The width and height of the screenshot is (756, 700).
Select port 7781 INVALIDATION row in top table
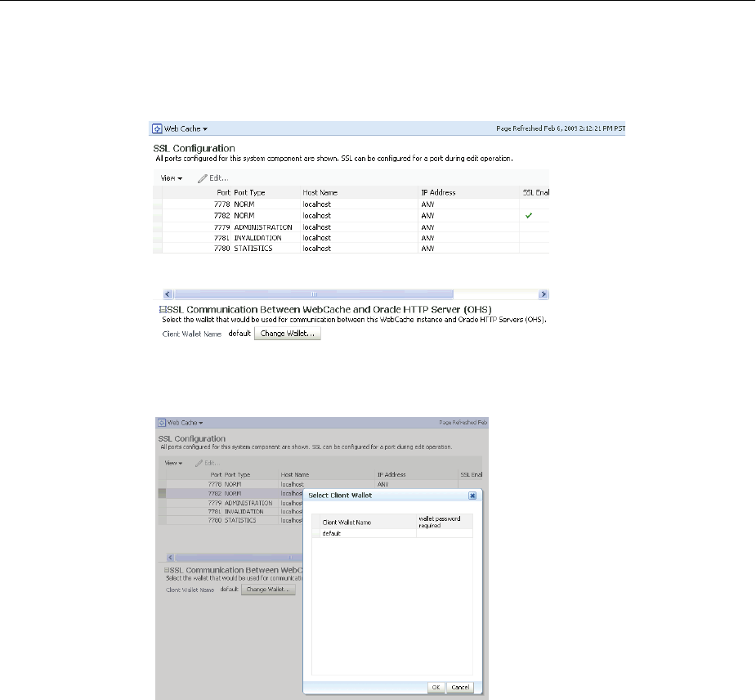351,238
